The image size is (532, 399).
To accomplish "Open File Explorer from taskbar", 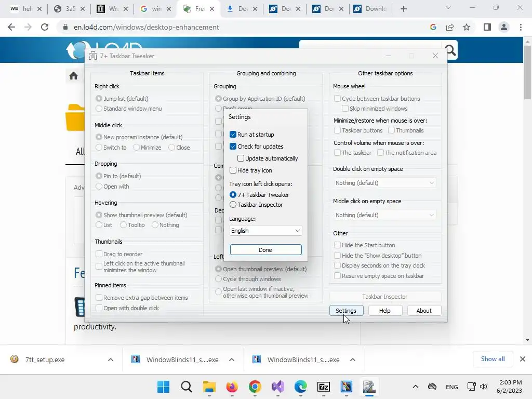I will click(x=209, y=387).
